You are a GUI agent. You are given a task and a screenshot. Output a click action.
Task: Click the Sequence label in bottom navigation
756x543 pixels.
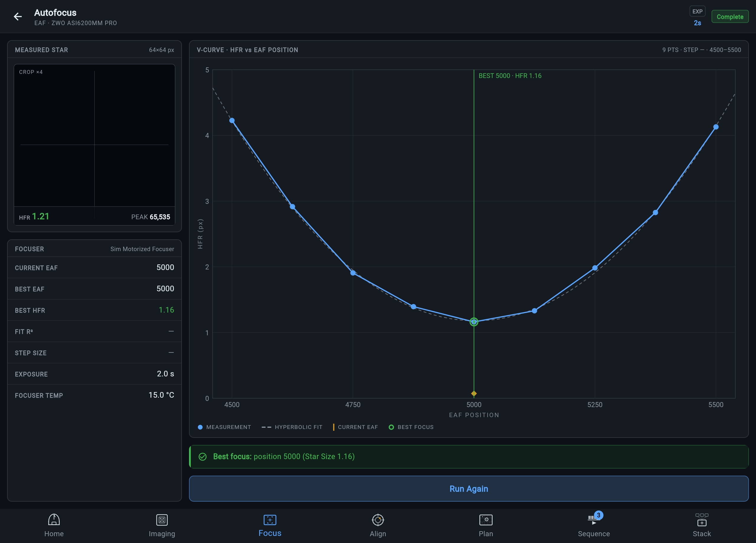pyautogui.click(x=594, y=534)
